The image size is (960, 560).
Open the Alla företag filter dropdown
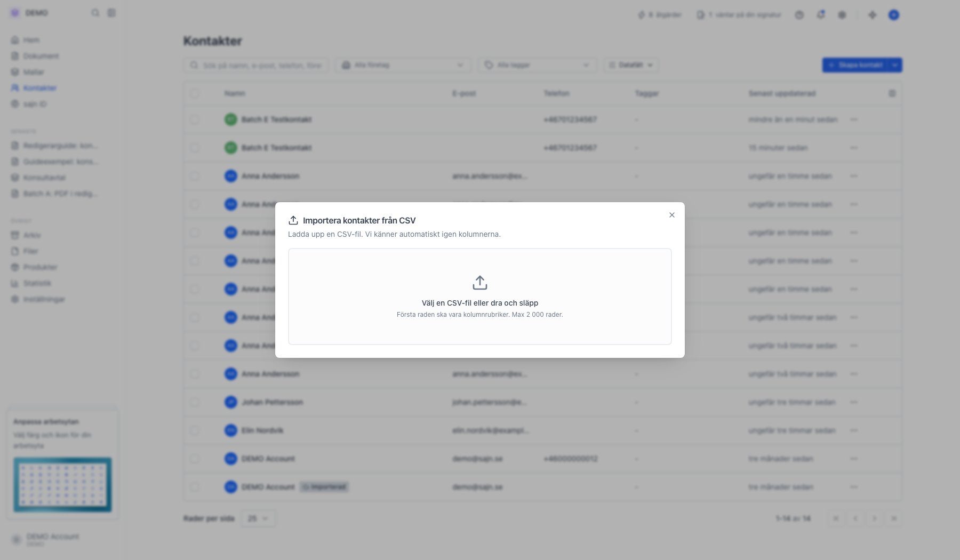click(403, 65)
